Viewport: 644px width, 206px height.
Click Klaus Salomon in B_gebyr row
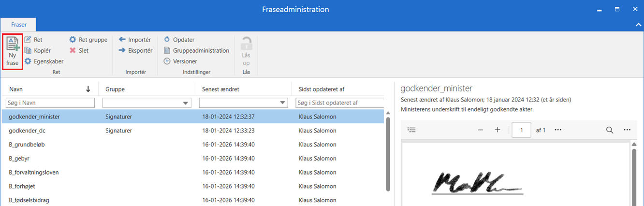coord(318,158)
